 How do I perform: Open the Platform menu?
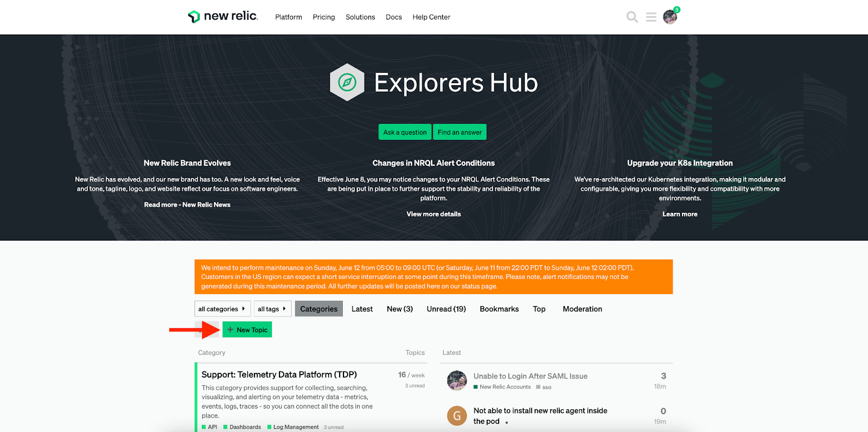pyautogui.click(x=289, y=17)
